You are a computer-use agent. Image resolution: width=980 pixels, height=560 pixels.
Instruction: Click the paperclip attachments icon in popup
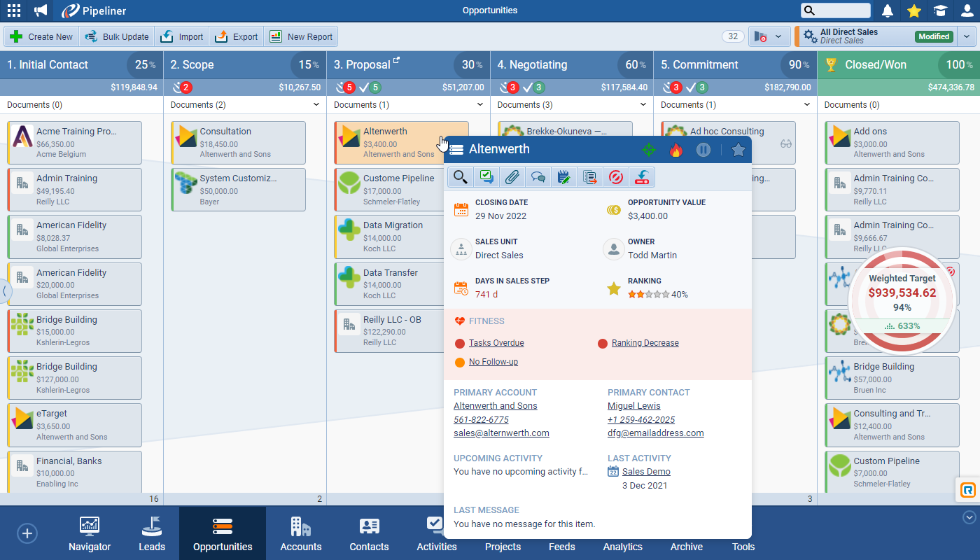coord(512,177)
